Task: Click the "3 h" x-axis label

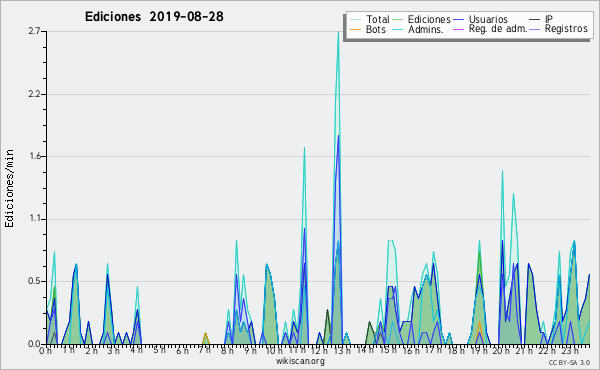Action: [114, 351]
